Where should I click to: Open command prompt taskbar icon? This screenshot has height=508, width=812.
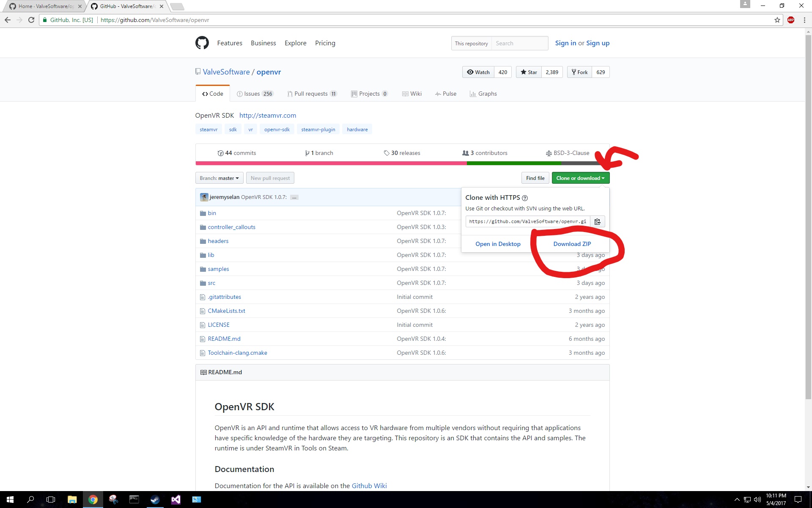[x=134, y=500]
